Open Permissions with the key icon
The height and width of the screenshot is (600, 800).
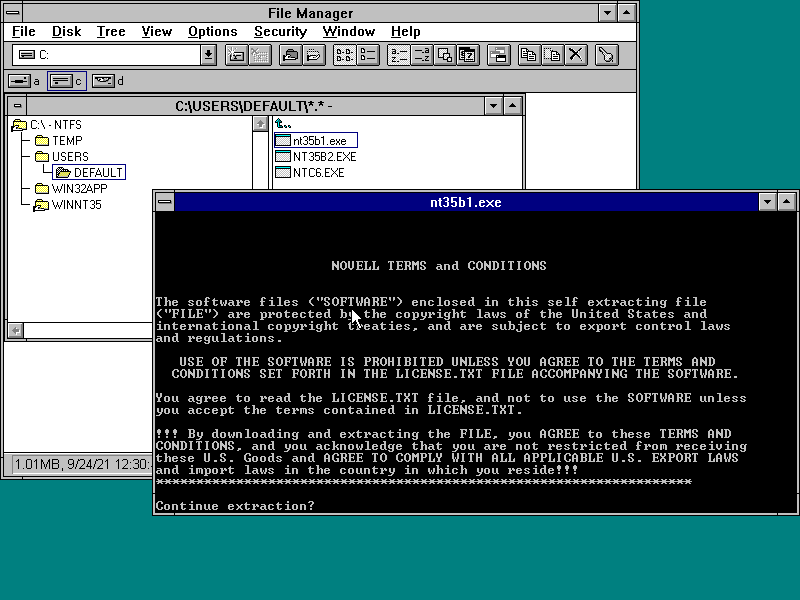[x=607, y=55]
